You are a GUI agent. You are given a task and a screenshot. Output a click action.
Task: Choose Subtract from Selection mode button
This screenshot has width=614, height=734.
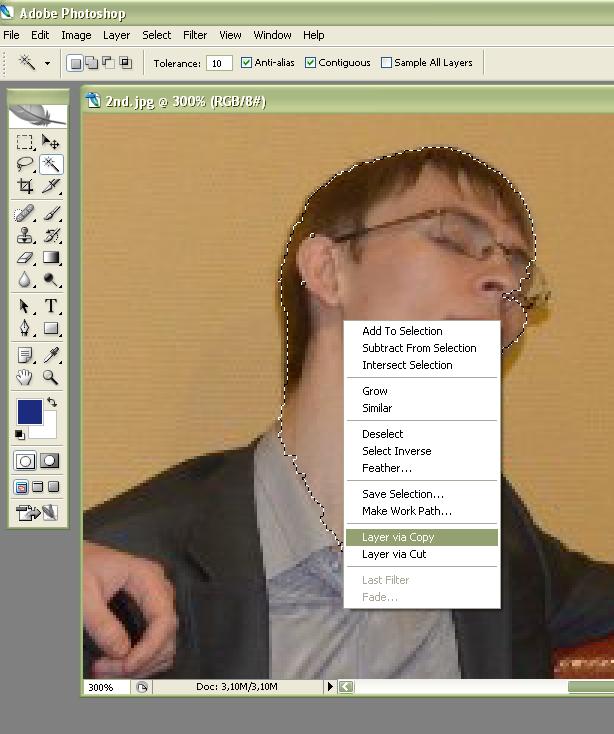coord(109,63)
